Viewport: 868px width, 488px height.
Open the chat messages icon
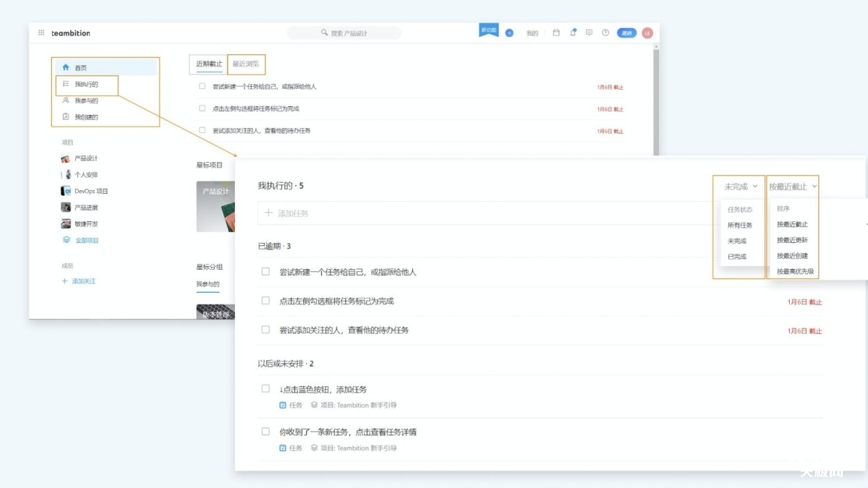[x=589, y=33]
